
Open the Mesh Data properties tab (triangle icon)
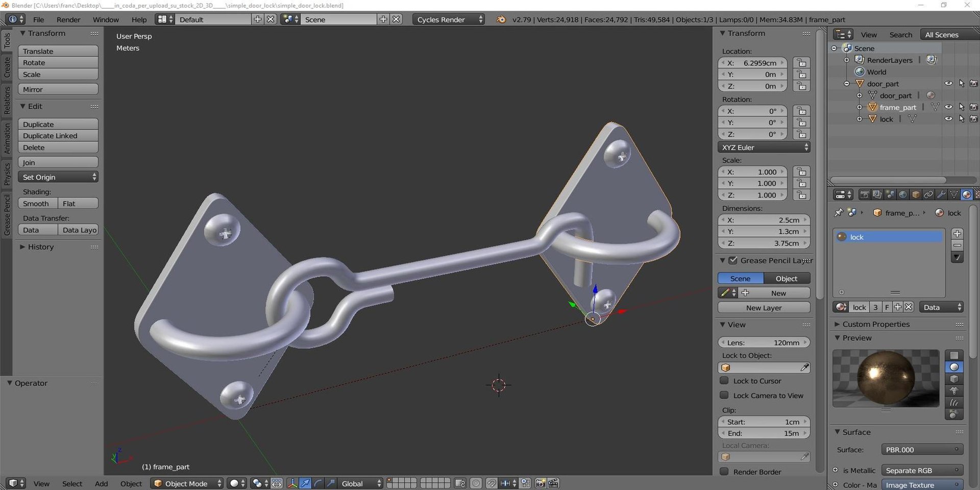click(954, 194)
